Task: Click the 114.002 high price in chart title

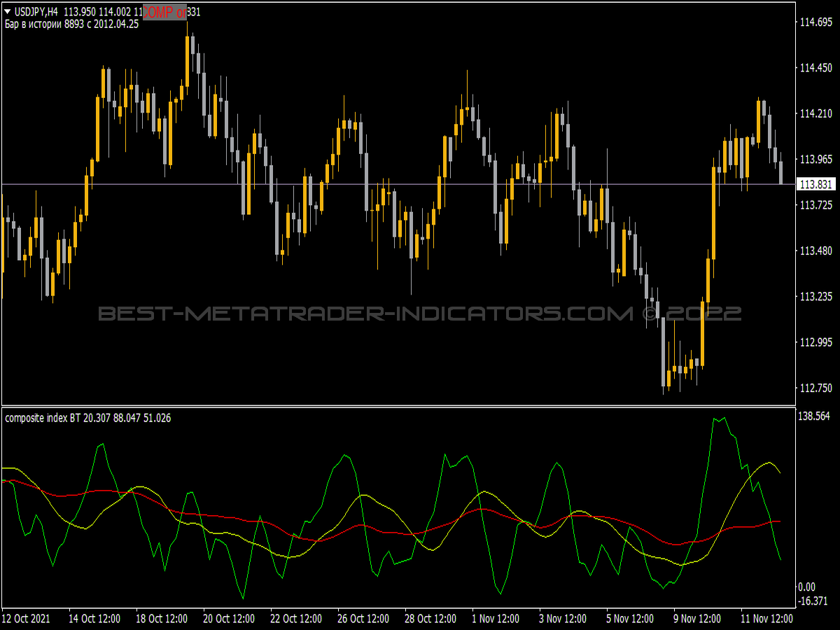Action: [x=113, y=11]
